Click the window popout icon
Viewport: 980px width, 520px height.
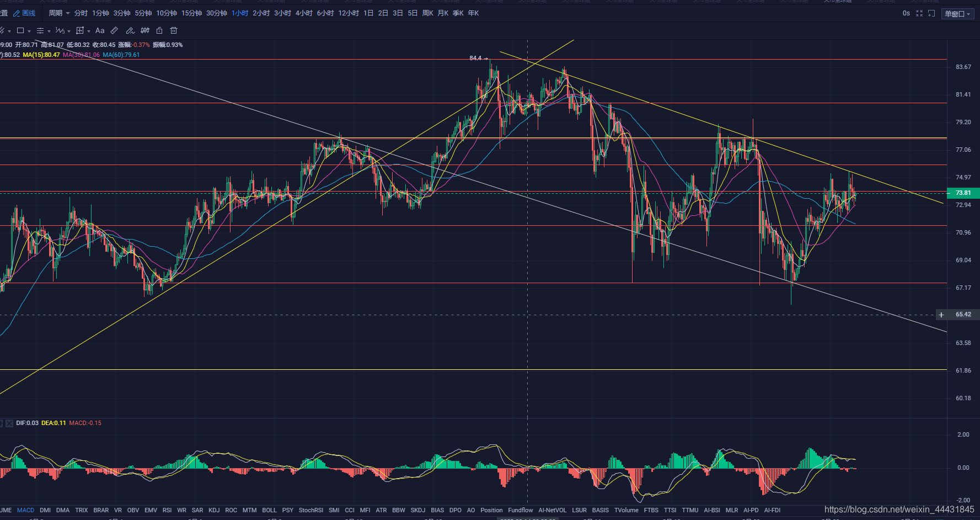coord(931,13)
